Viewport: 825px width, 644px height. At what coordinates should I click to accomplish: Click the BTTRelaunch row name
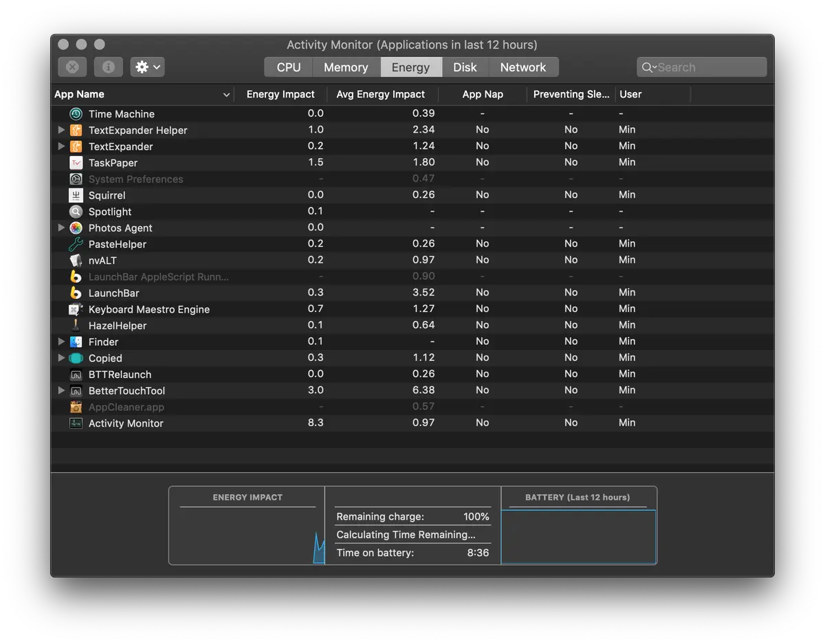[120, 375]
